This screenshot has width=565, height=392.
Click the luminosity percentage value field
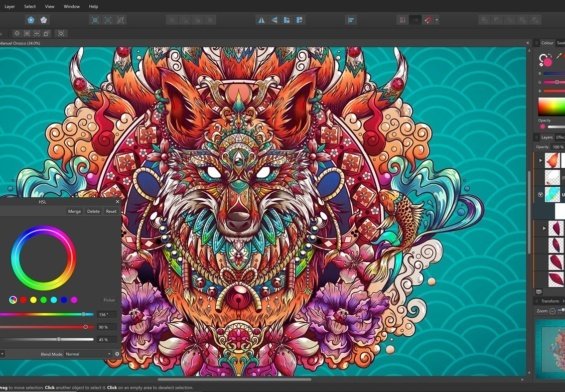[x=107, y=339]
